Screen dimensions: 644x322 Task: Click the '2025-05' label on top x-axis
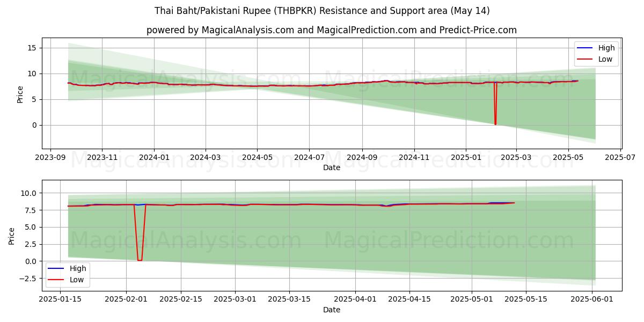click(x=568, y=158)
